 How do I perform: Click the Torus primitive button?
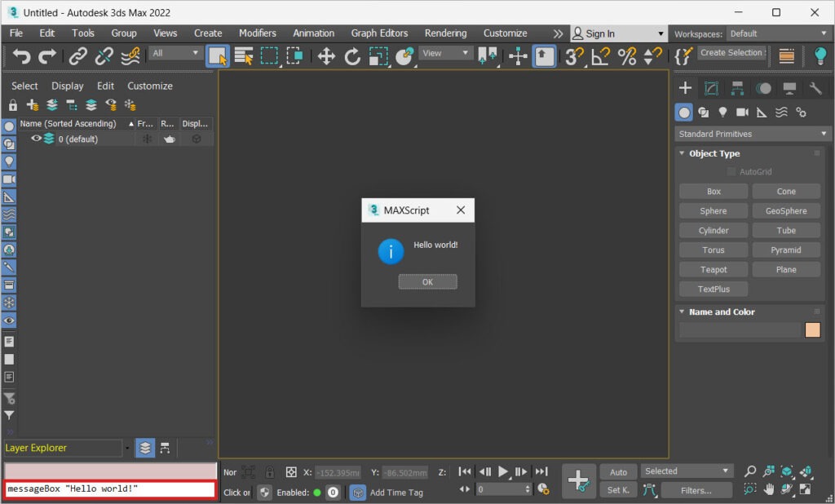click(x=714, y=250)
